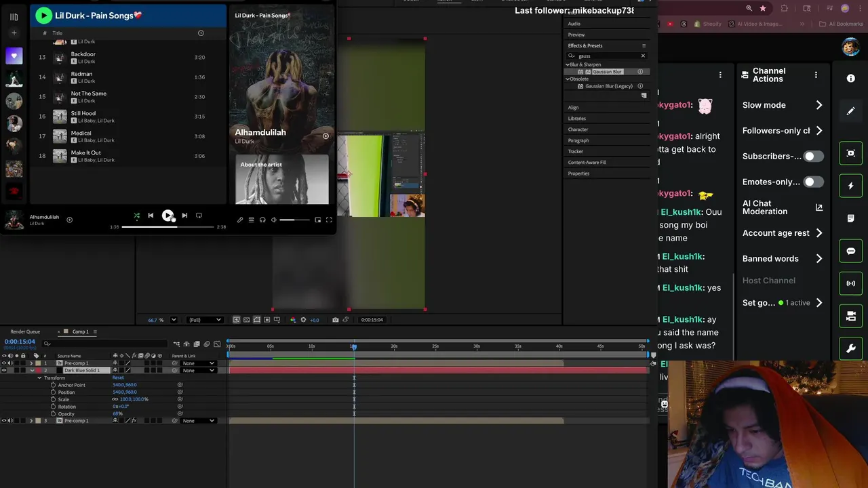
Task: Open Spotify miniplayer icon
Action: (318, 220)
